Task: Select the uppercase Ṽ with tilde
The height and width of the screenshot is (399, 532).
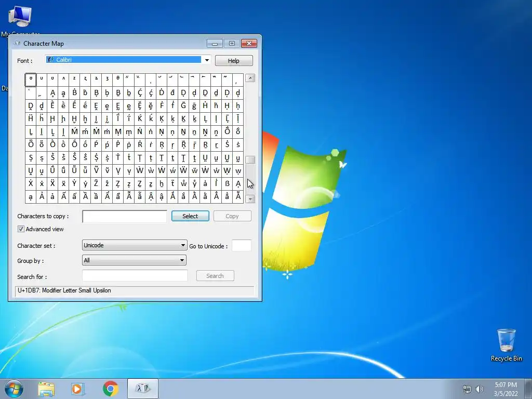Action: 96,170
